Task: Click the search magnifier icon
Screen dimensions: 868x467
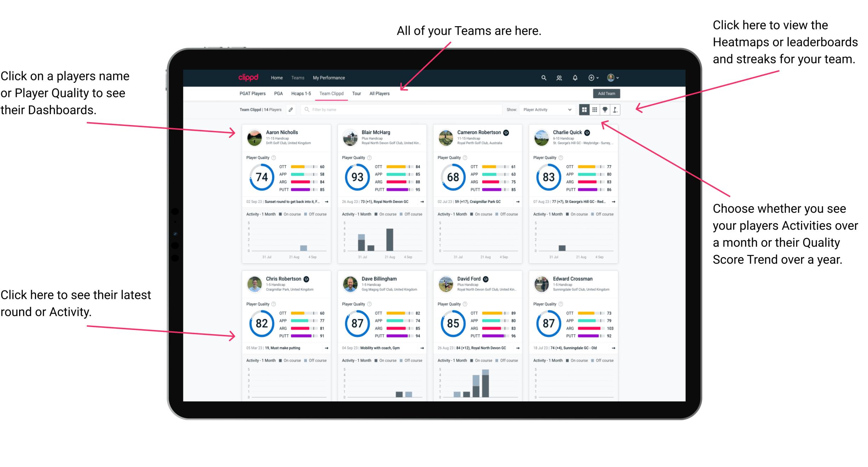Action: click(x=543, y=78)
